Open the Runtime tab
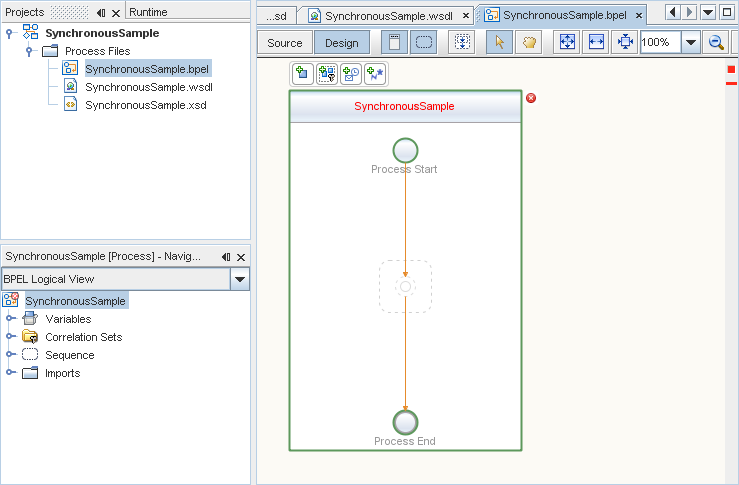This screenshot has width=739, height=485. (148, 12)
